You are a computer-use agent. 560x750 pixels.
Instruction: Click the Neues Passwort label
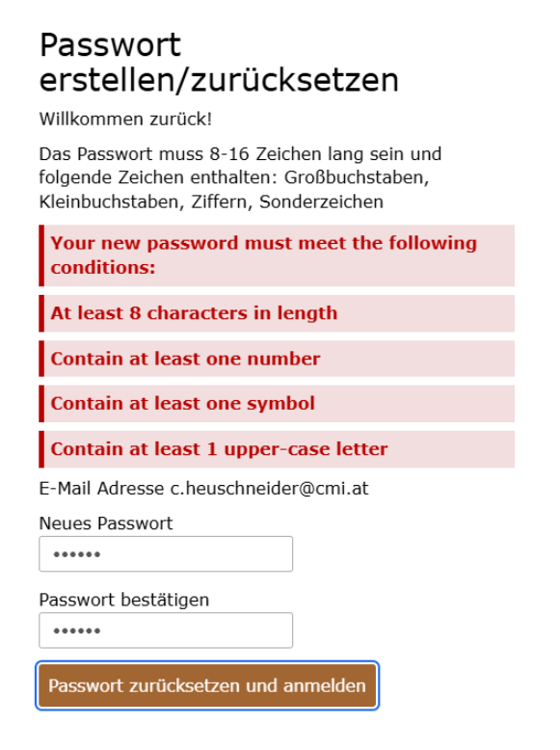106,523
